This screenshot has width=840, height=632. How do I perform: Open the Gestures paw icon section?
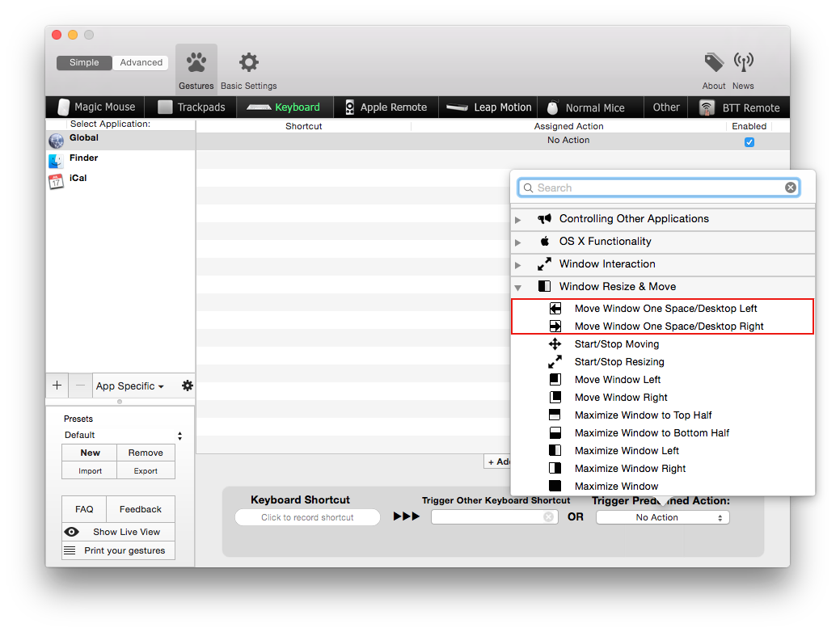[x=196, y=63]
